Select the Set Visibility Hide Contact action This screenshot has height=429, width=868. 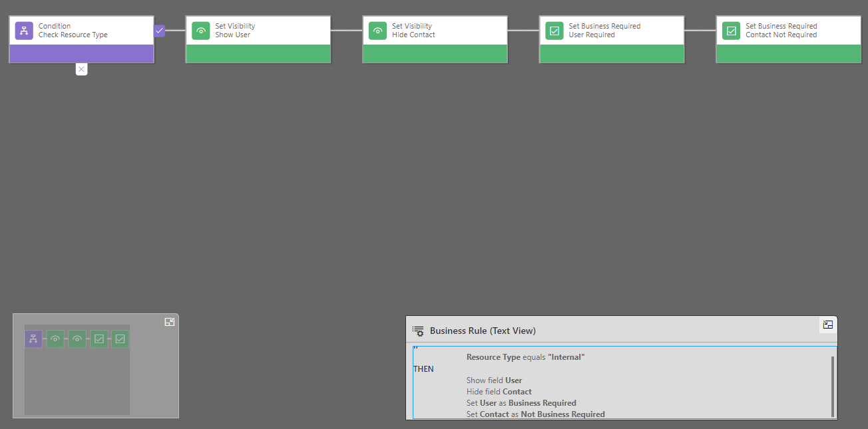[435, 39]
